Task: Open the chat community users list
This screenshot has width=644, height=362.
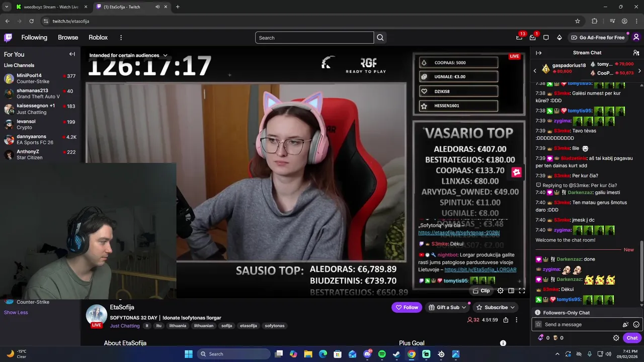Action: point(636,53)
